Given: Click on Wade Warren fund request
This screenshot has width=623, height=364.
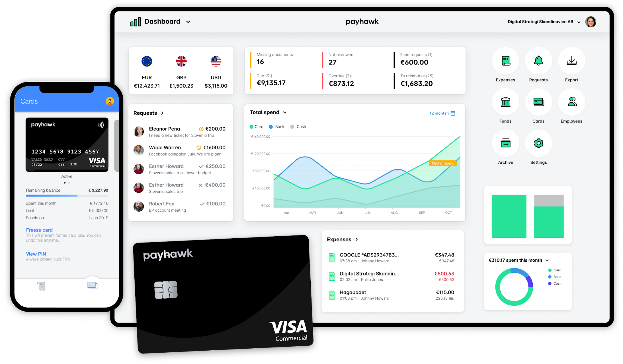Looking at the screenshot, I should (180, 150).
